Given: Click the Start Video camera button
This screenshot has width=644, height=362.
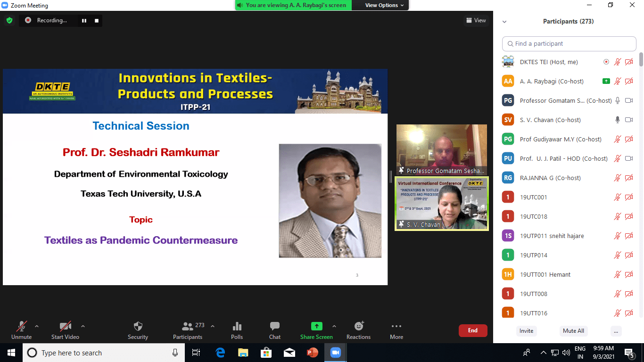Looking at the screenshot, I should (x=65, y=330).
